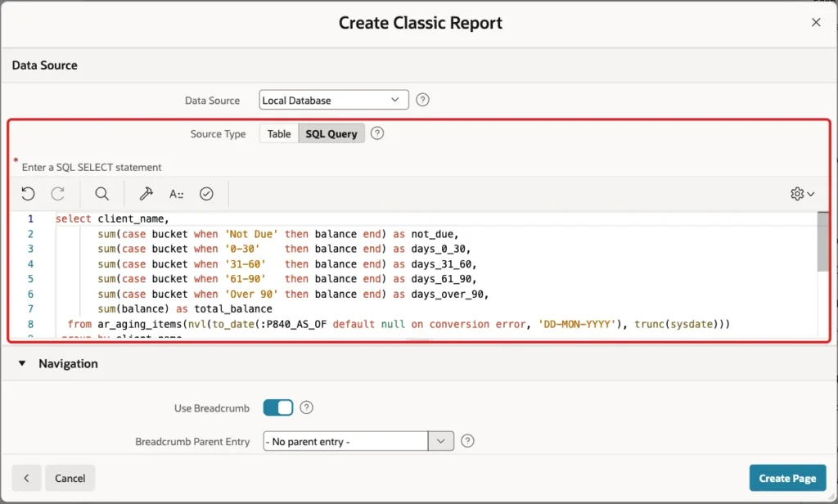Open the Data Source Local Database dropdown
Viewport: 838px width, 504px height.
pyautogui.click(x=334, y=100)
